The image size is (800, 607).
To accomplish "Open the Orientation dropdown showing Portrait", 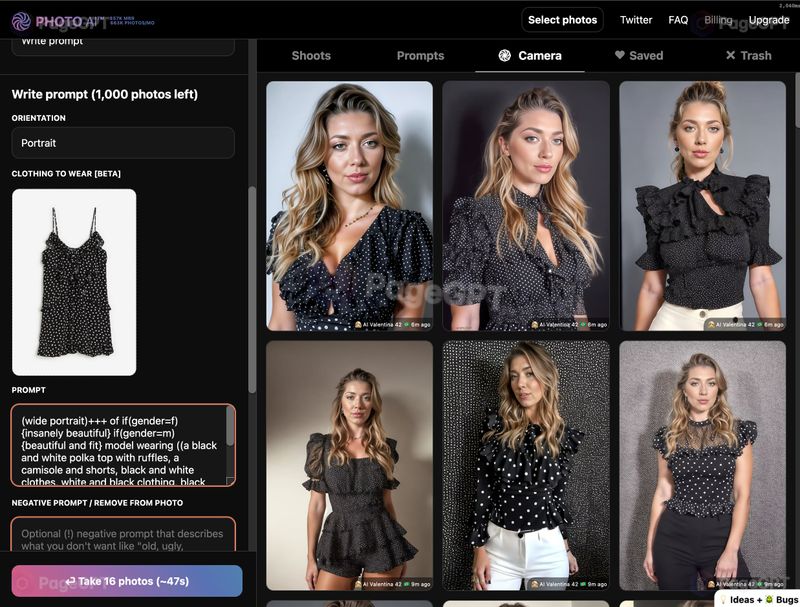I will (x=123, y=143).
